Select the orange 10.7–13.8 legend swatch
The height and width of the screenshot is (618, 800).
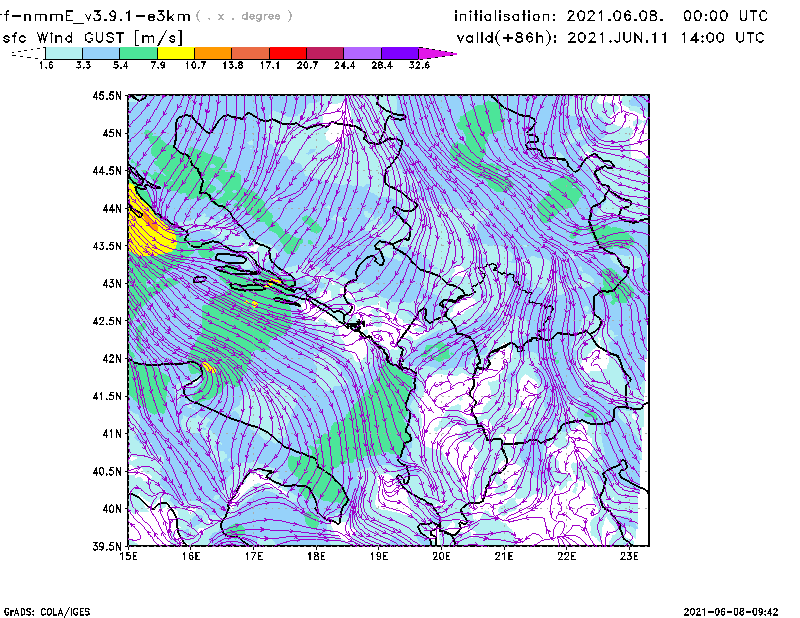tap(213, 53)
